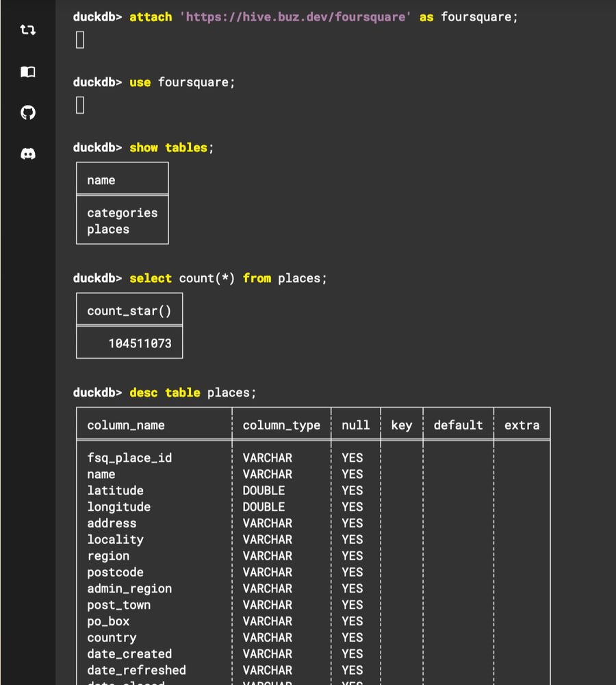Select the locality row
Viewport: 616px width, 685px height.
tap(313, 540)
